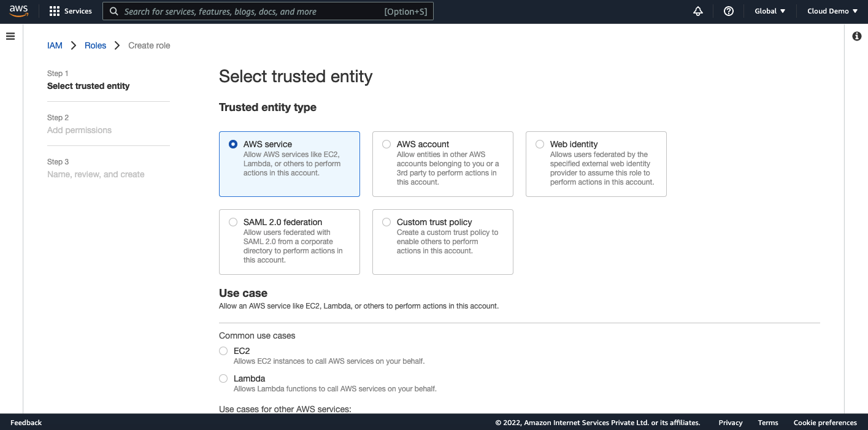Click Use cases for other AWS services text
This screenshot has width=868, height=430.
[285, 409]
